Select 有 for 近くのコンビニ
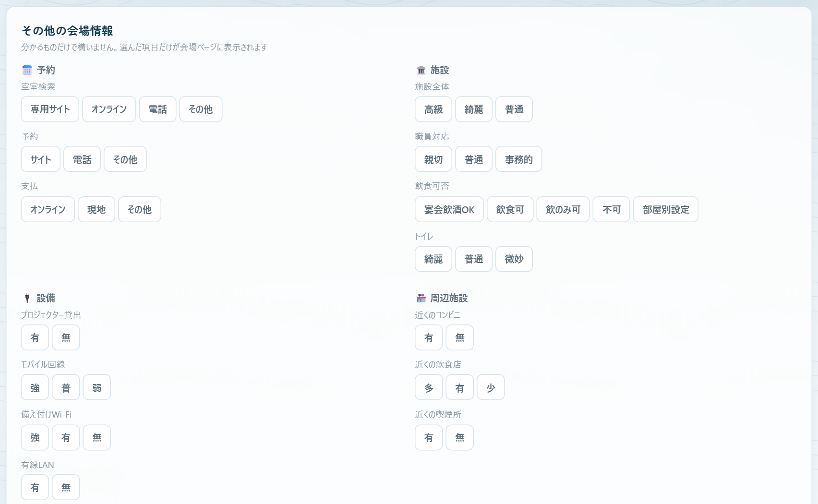The width and height of the screenshot is (818, 504). (429, 337)
